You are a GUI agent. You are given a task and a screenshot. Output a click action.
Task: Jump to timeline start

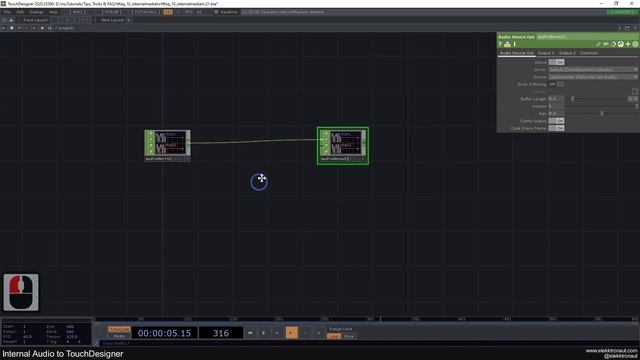point(250,333)
